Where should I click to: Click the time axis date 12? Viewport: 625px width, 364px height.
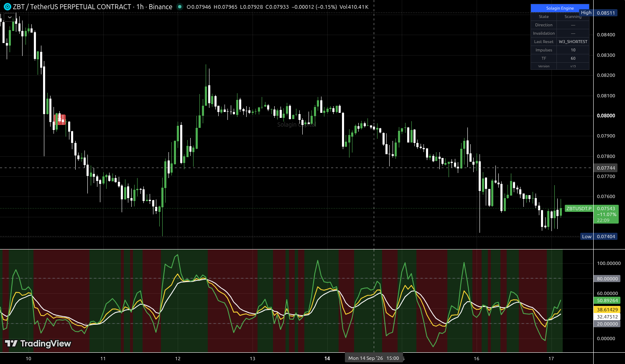178,358
